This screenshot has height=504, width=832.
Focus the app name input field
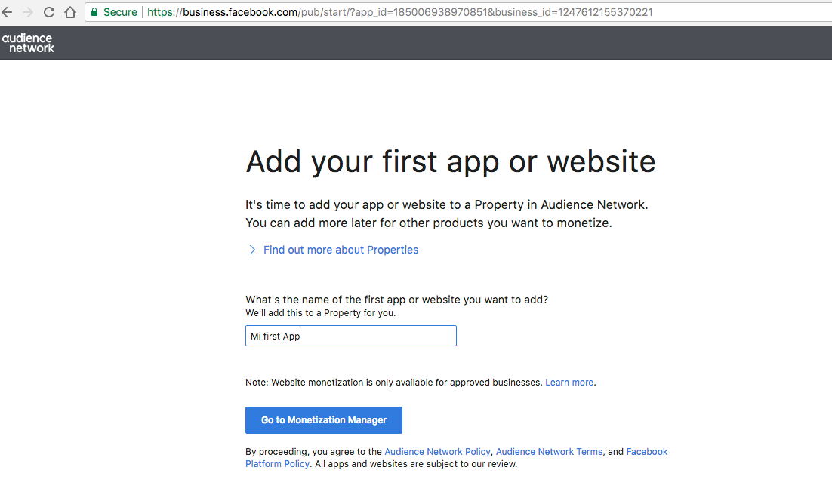351,336
